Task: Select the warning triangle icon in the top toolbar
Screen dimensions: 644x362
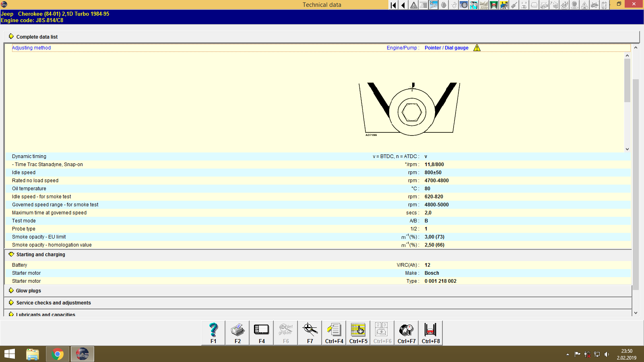Action: coord(413,5)
